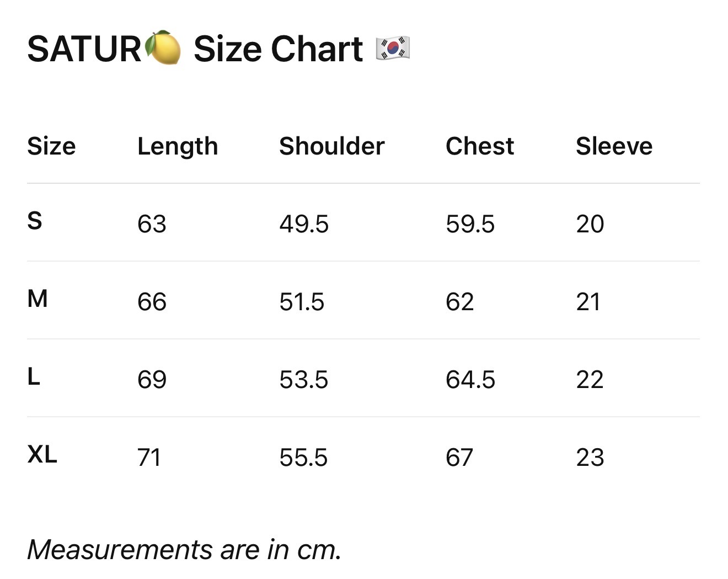Select the XL size row label

(x=42, y=454)
